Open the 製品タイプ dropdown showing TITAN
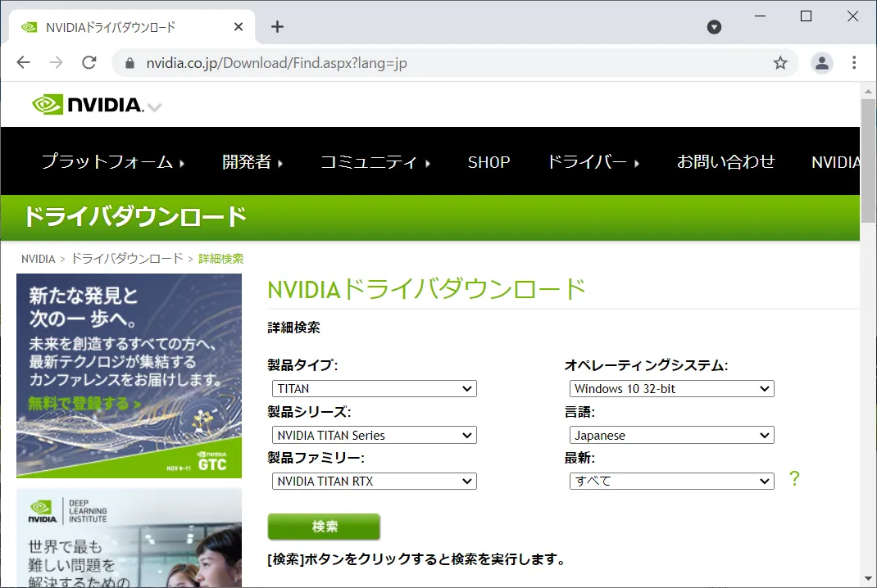 click(375, 388)
